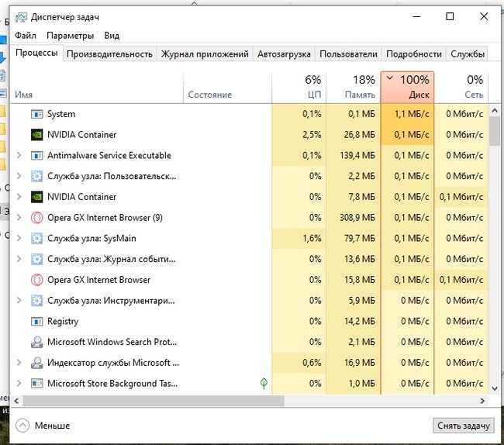Select the Процессы tab

click(36, 53)
